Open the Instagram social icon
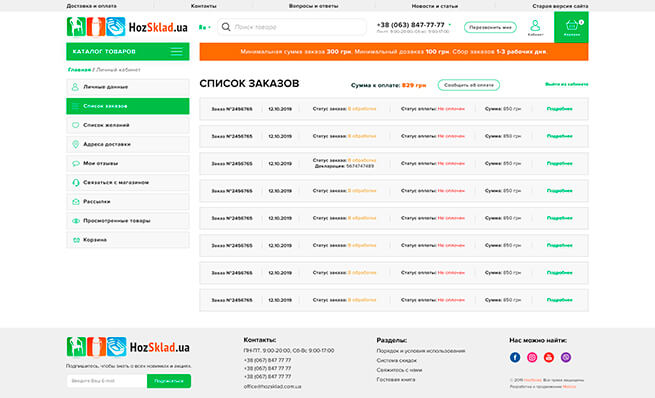655x398 pixels. point(532,357)
